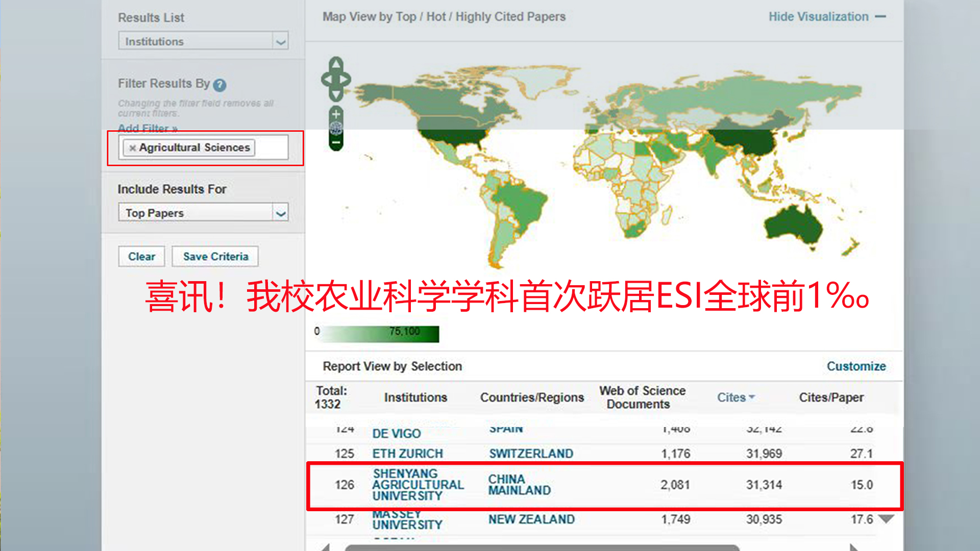This screenshot has height=551, width=980.
Task: Click the Hide Visualization link
Action: pyautogui.click(x=818, y=17)
